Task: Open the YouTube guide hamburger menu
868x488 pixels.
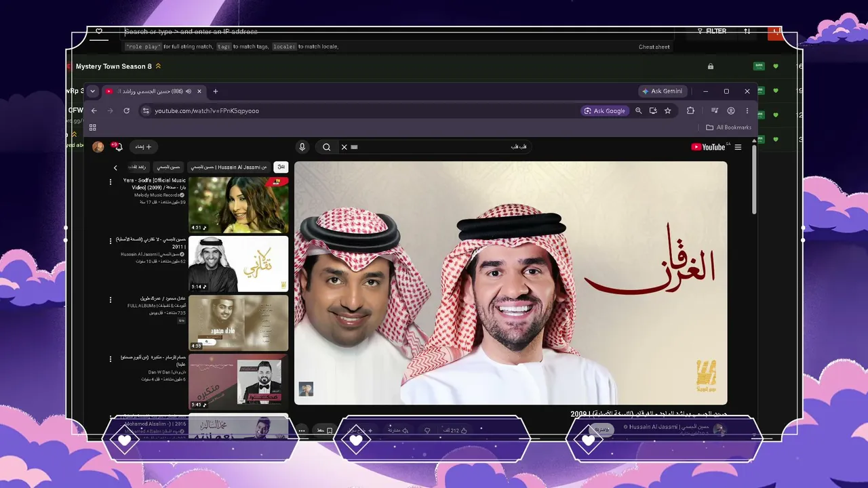Action: (738, 147)
